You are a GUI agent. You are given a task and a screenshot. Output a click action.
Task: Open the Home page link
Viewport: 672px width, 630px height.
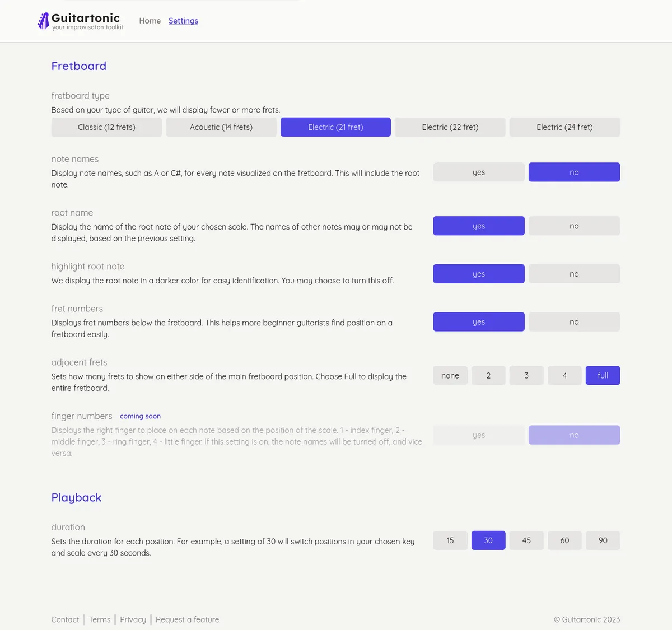pyautogui.click(x=150, y=21)
